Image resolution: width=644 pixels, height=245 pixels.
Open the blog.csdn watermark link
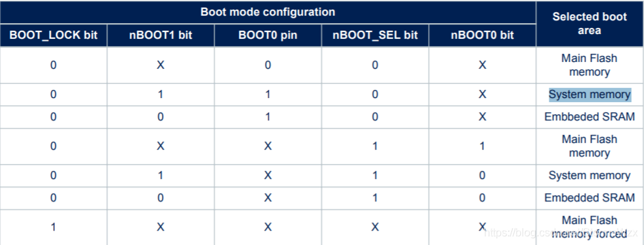click(556, 232)
